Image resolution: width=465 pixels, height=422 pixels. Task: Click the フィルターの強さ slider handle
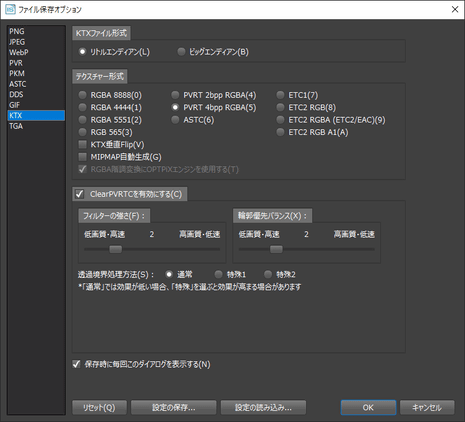coord(116,249)
